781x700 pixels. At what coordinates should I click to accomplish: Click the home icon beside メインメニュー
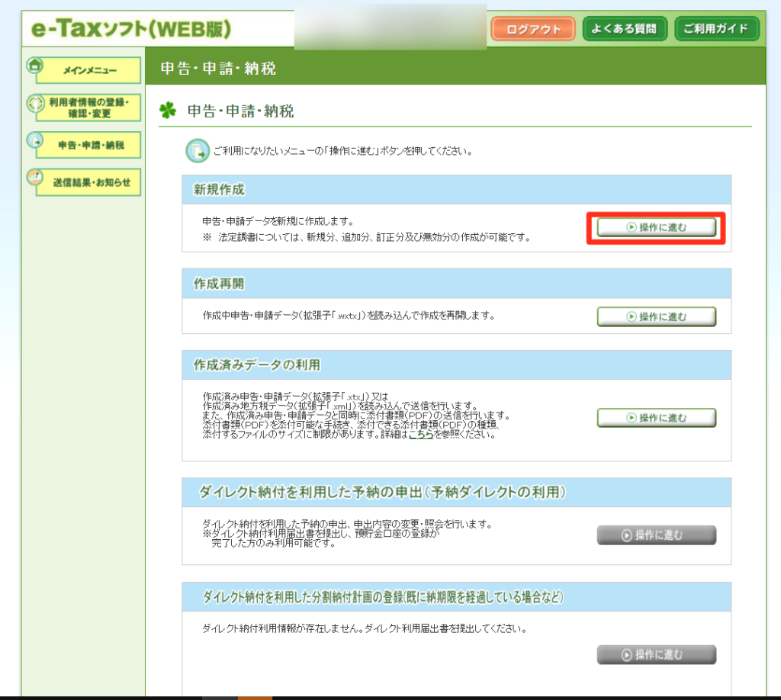point(35,65)
